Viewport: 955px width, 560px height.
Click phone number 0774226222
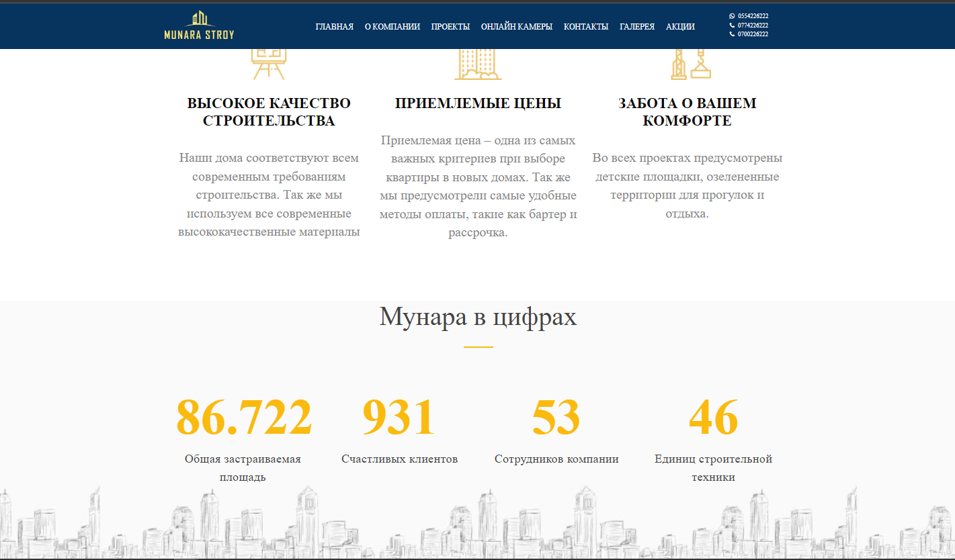click(x=753, y=25)
